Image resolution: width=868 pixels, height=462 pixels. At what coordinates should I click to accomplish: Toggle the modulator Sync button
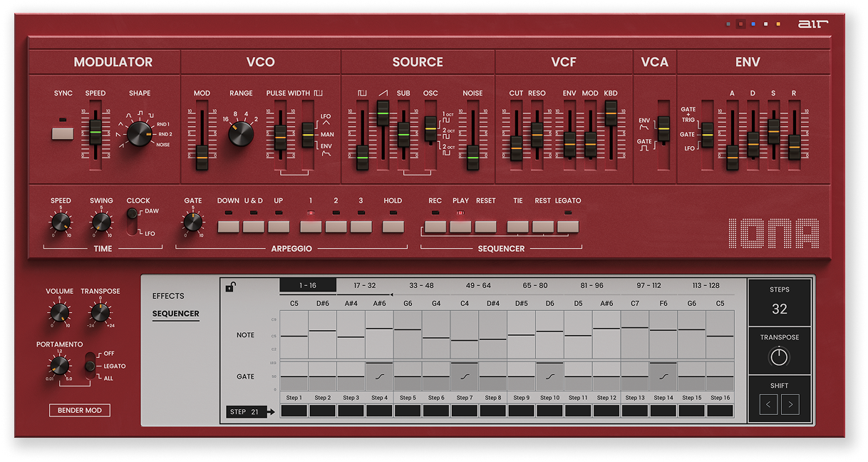click(x=63, y=133)
